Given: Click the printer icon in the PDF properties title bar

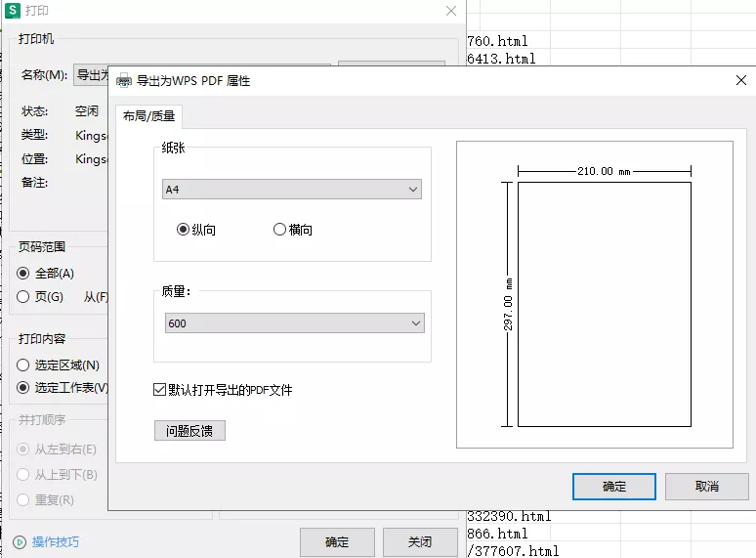Looking at the screenshot, I should (124, 80).
